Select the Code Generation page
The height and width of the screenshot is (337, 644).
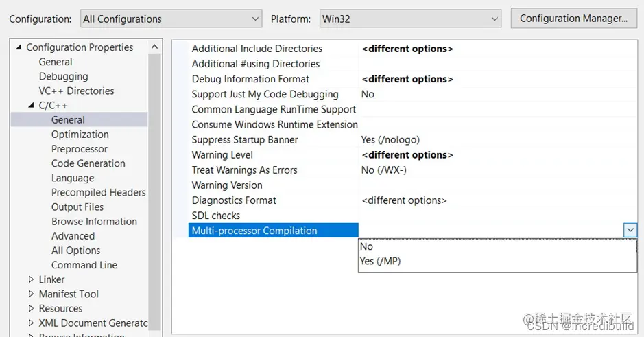[88, 163]
